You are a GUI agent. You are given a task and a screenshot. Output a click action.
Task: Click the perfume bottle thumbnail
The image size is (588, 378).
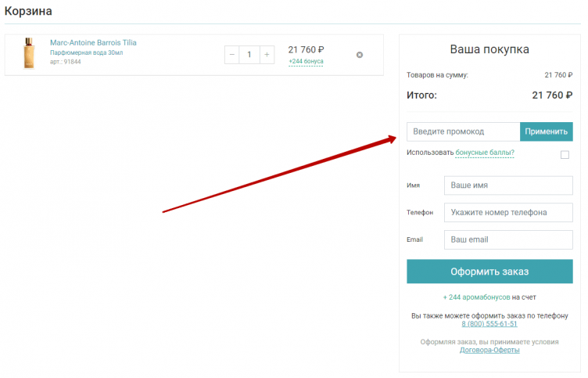[30, 54]
